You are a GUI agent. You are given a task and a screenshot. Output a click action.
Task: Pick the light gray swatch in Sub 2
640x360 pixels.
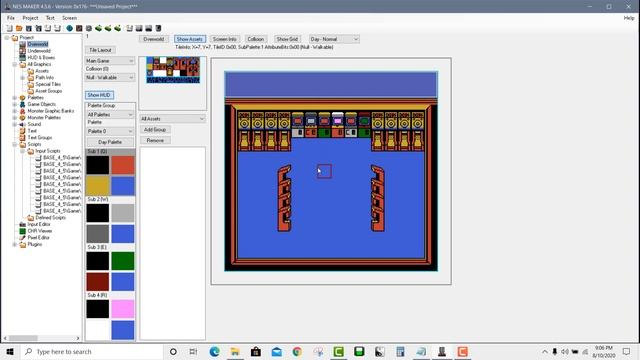122,213
